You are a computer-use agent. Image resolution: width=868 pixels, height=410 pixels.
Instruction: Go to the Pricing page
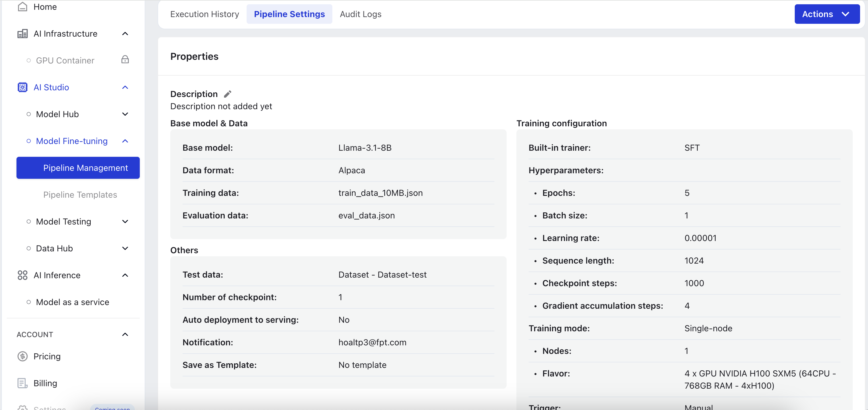tap(47, 356)
